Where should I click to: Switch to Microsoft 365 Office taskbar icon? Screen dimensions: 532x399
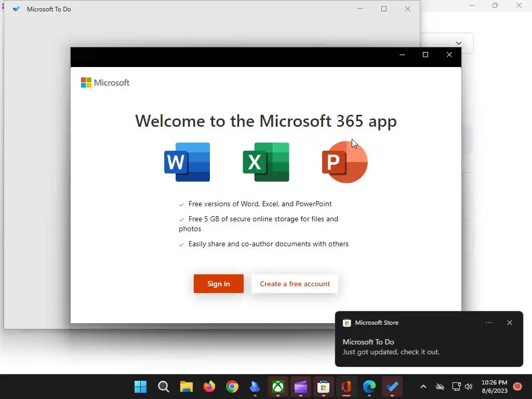pyautogui.click(x=347, y=387)
